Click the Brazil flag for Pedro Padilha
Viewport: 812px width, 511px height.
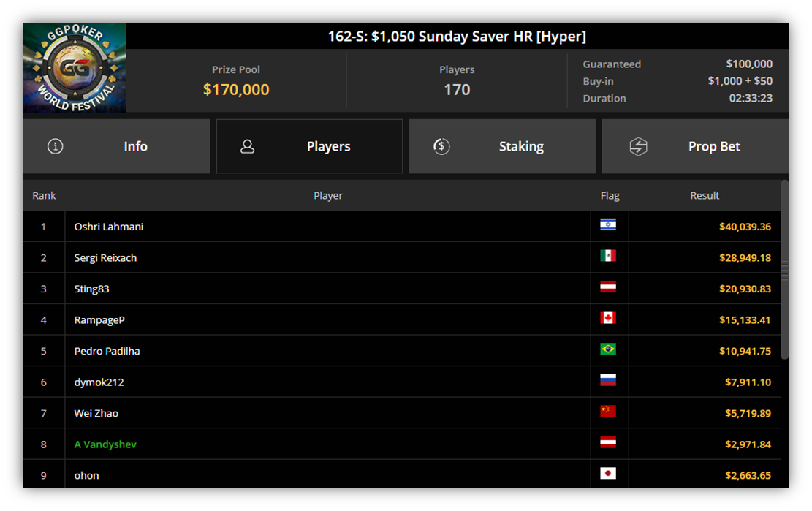point(608,349)
